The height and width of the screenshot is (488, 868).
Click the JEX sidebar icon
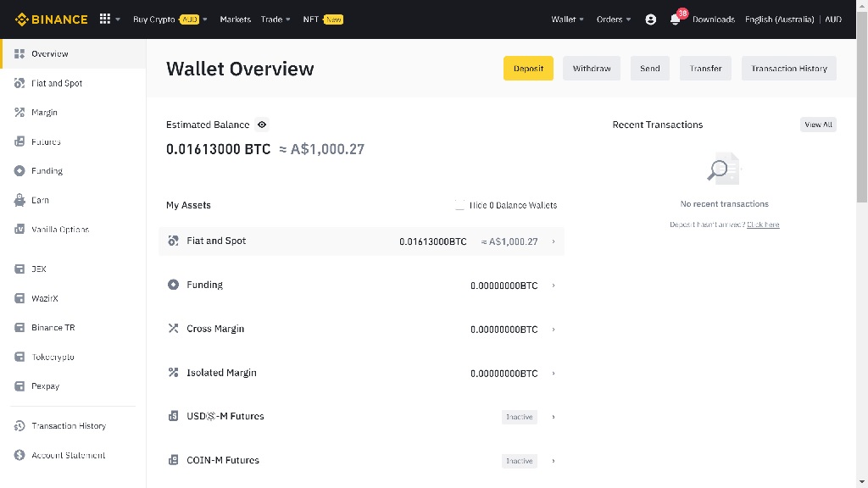19,269
